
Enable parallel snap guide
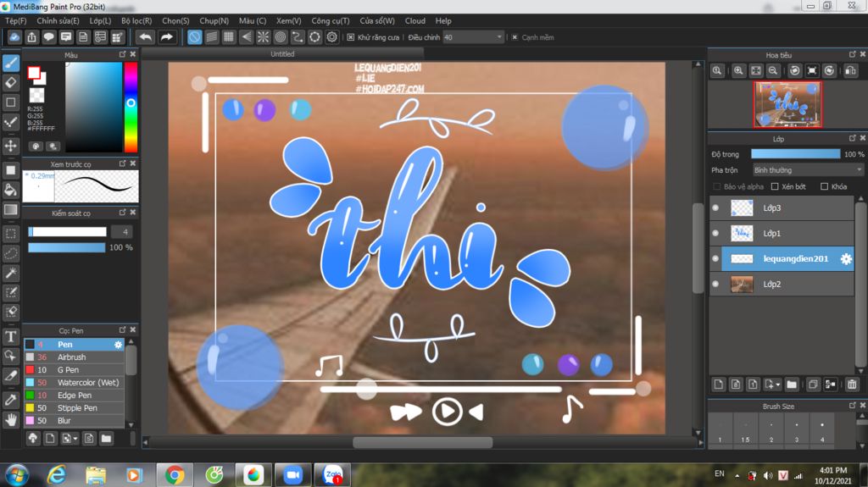pos(211,37)
